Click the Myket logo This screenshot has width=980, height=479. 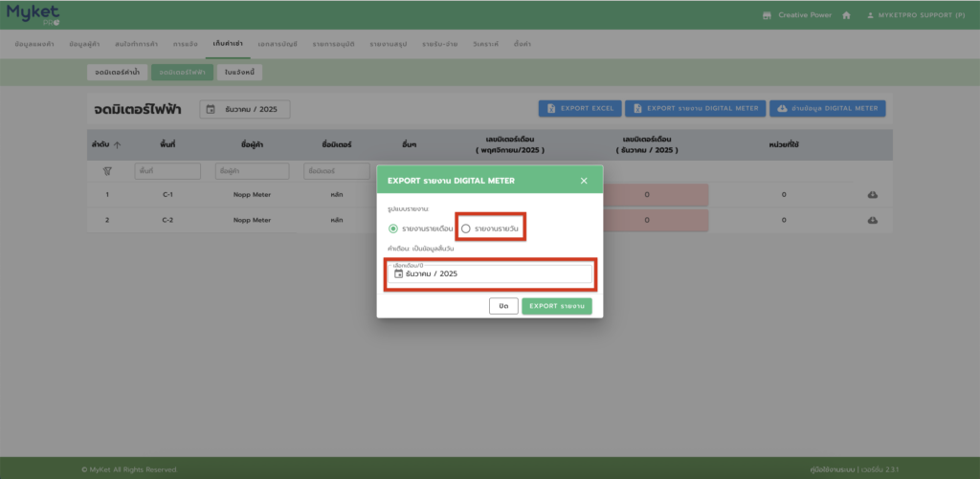point(33,13)
